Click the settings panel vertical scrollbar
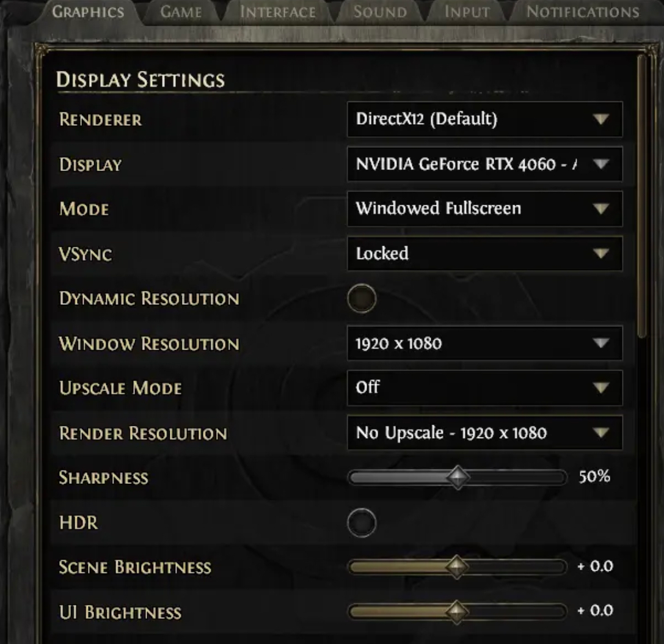Image resolution: width=664 pixels, height=644 pixels. tap(643, 197)
